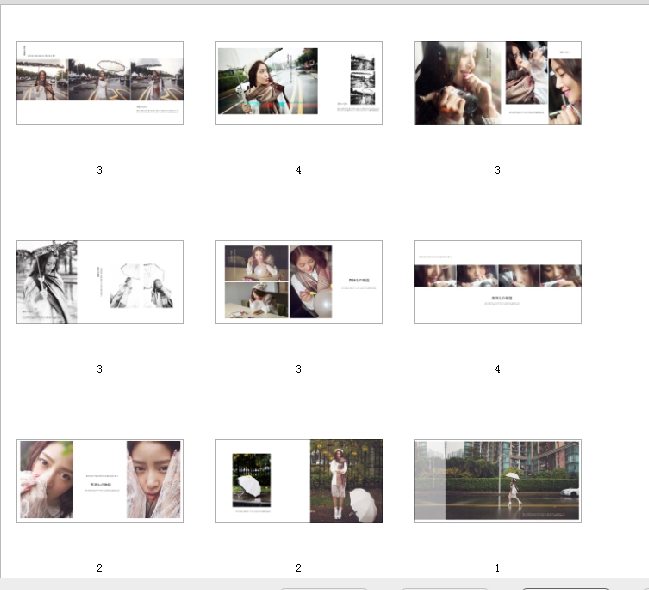649x590 pixels.
Task: Select the three-photo umbrella street layout
Action: click(100, 83)
